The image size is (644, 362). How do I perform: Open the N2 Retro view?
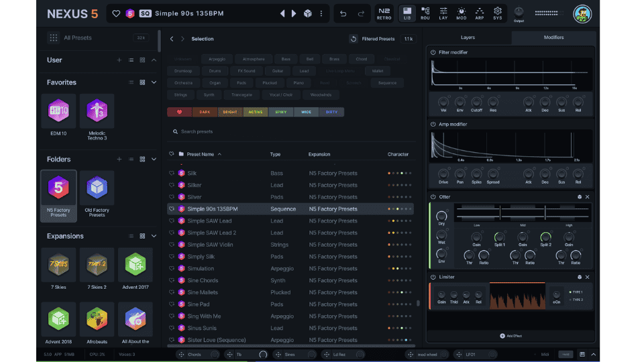pos(384,13)
